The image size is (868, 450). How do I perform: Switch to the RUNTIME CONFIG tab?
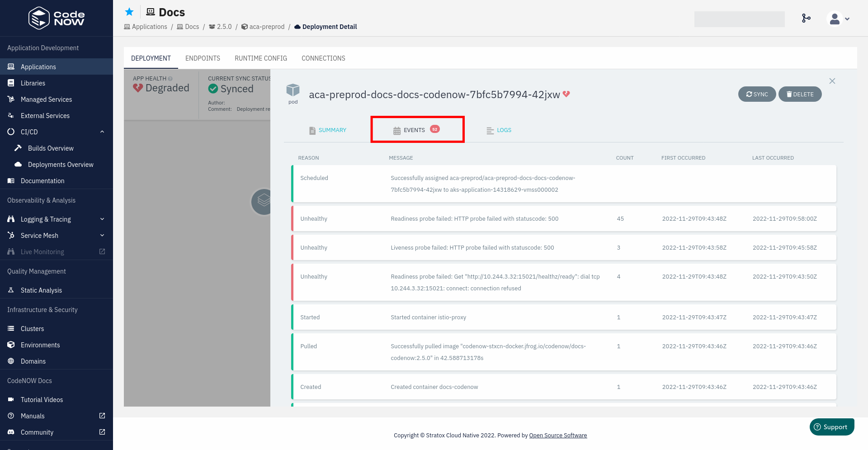(x=261, y=58)
